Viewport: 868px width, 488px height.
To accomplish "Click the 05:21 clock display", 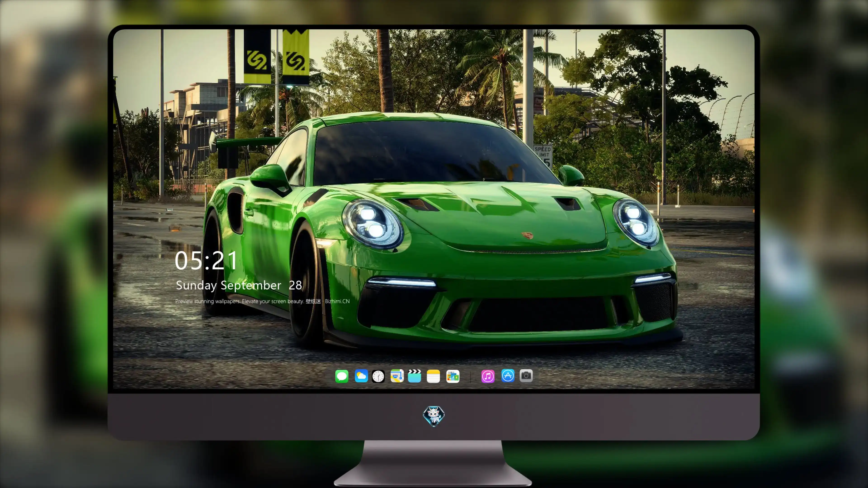I will coord(206,261).
